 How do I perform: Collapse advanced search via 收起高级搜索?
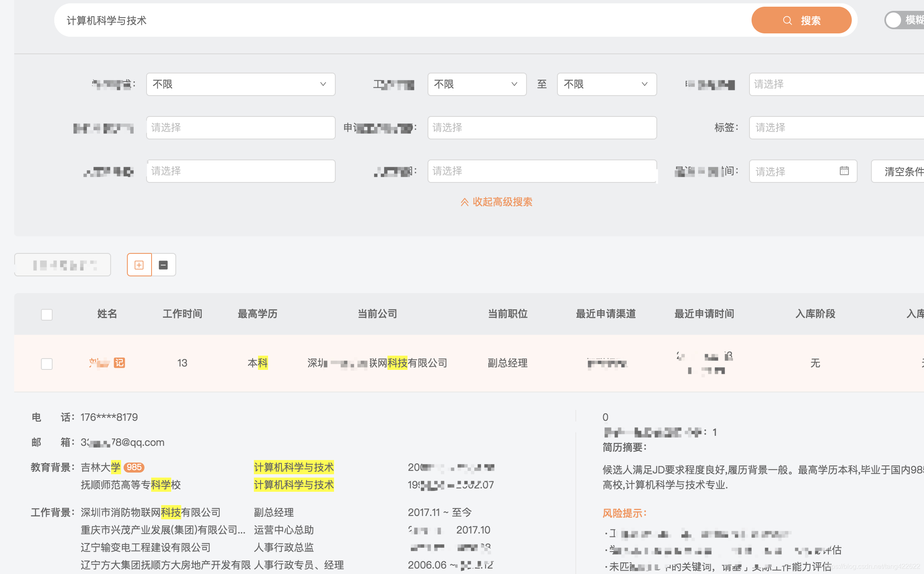(496, 202)
